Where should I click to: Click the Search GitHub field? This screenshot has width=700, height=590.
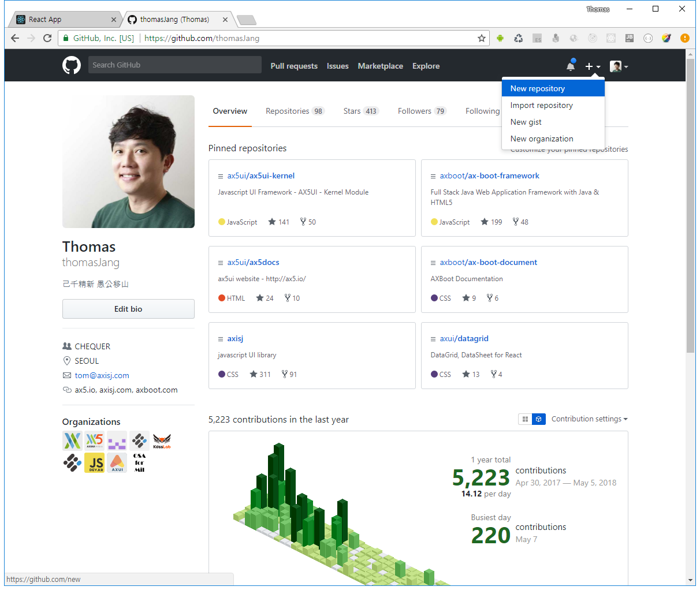pos(174,65)
